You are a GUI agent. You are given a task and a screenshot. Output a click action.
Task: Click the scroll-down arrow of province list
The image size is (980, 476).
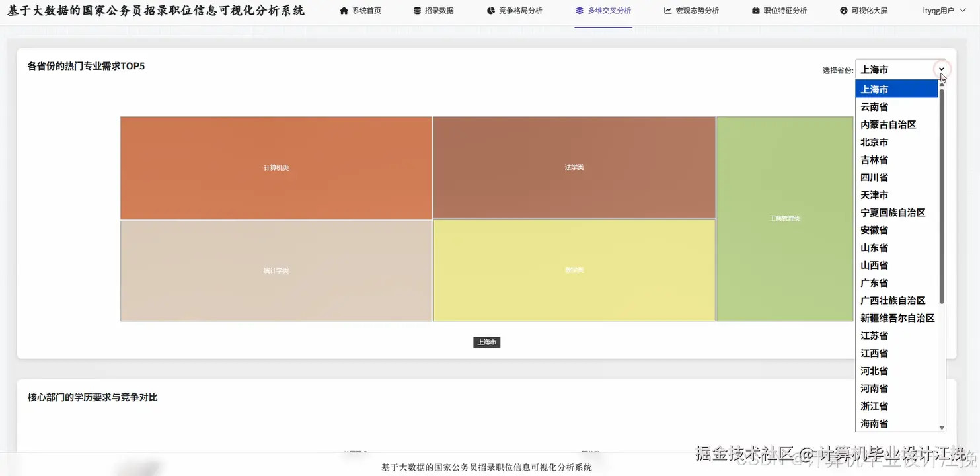pos(942,428)
